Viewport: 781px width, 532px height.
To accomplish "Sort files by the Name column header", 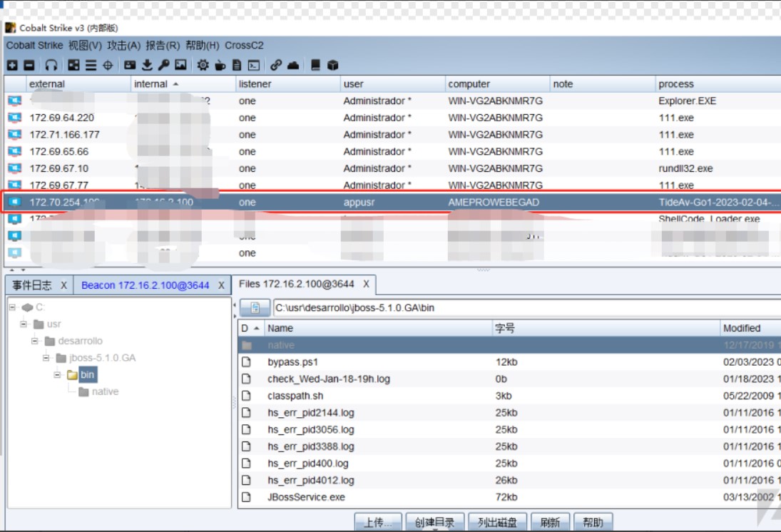I will pyautogui.click(x=377, y=328).
